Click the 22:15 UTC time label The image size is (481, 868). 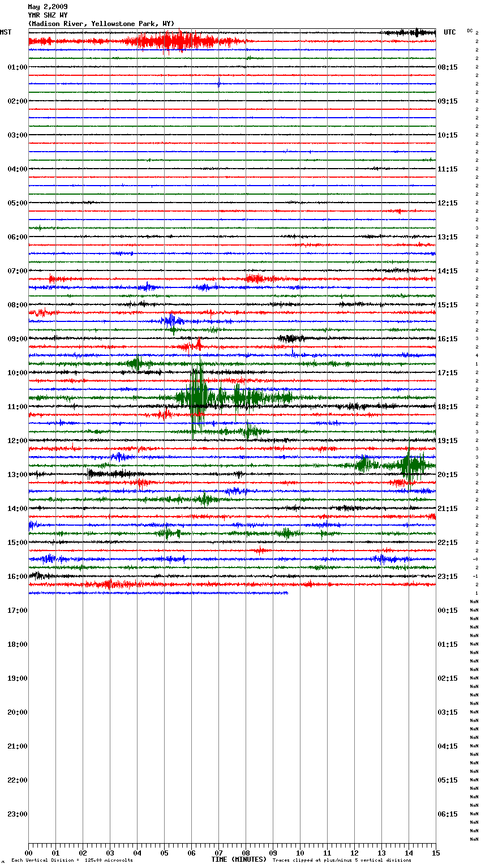coord(448,543)
